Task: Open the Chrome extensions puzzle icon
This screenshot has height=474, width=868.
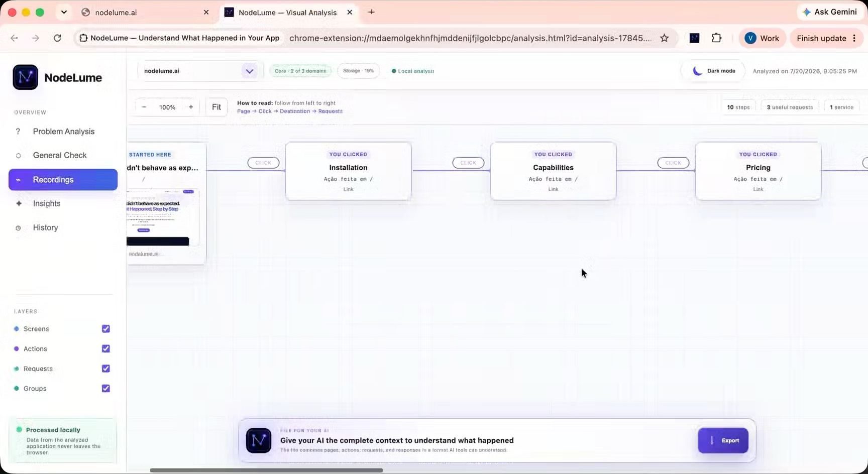Action: [716, 38]
